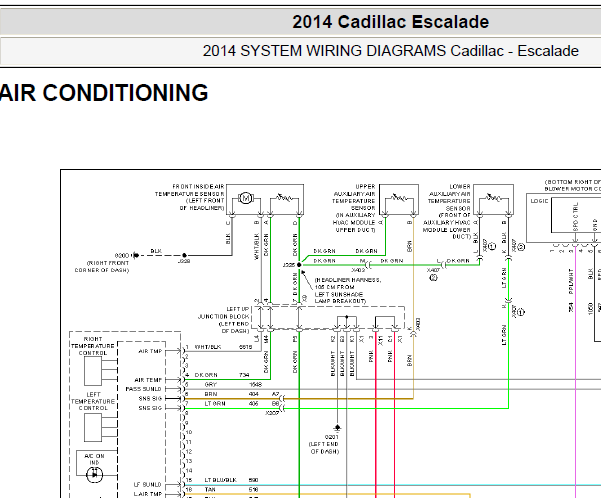Click the thermistor symbol in the lower auxiliary sensor
Viewport: 601px width, 498px height.
[493, 198]
